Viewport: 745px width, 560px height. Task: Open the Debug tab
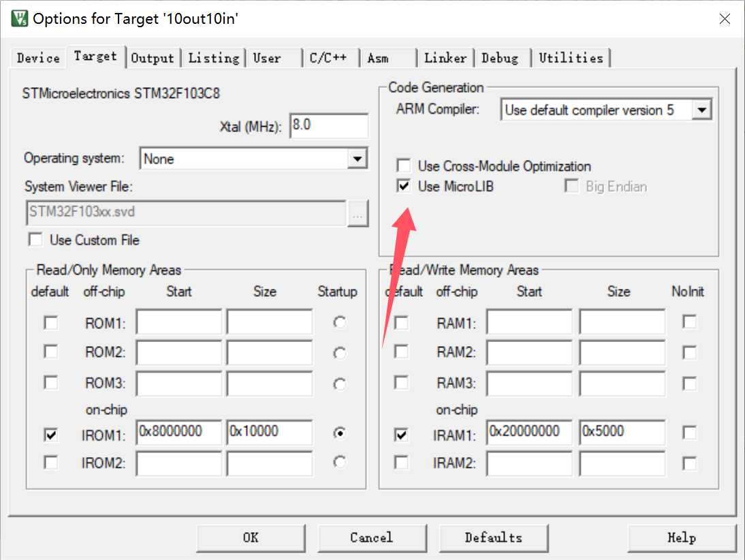(x=502, y=58)
